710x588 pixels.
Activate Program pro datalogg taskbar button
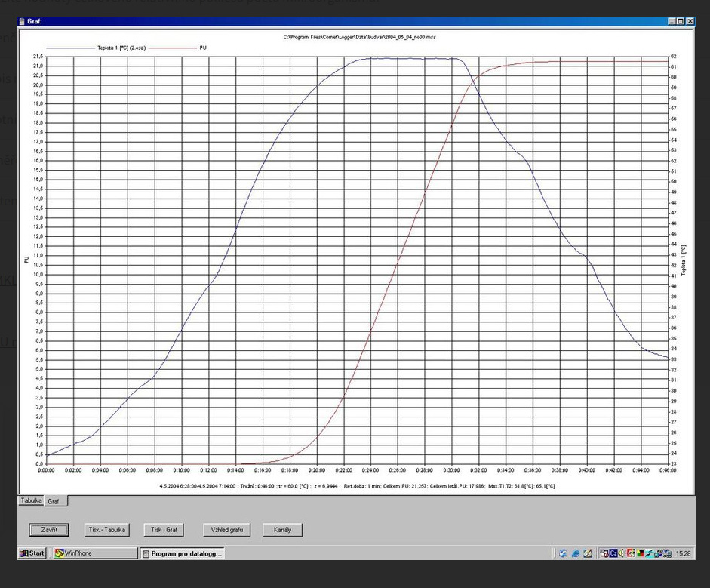click(x=182, y=553)
